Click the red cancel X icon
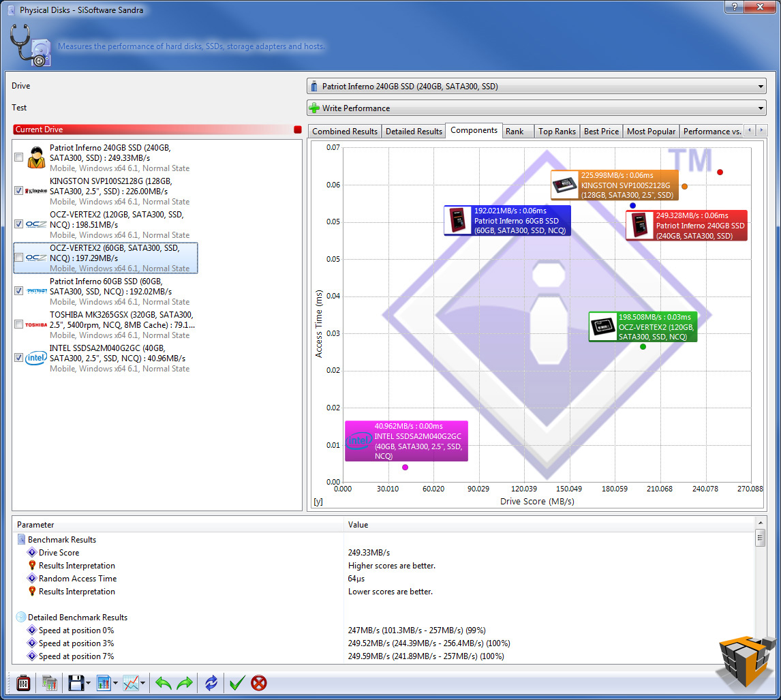 coord(259,682)
